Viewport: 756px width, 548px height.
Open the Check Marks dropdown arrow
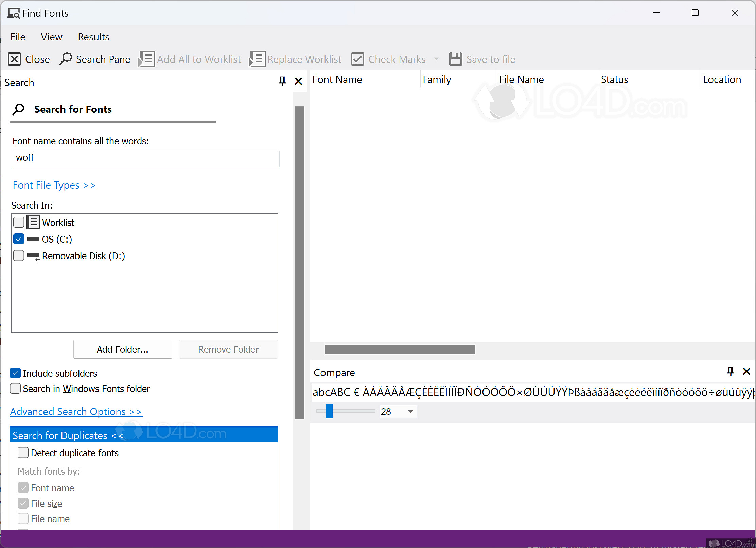coord(437,59)
